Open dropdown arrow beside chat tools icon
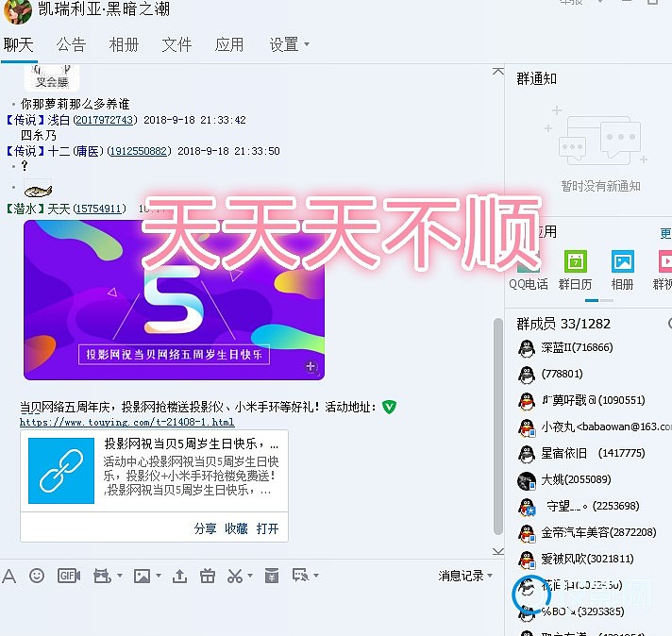Viewport: 672px width, 636px height. tap(316, 576)
